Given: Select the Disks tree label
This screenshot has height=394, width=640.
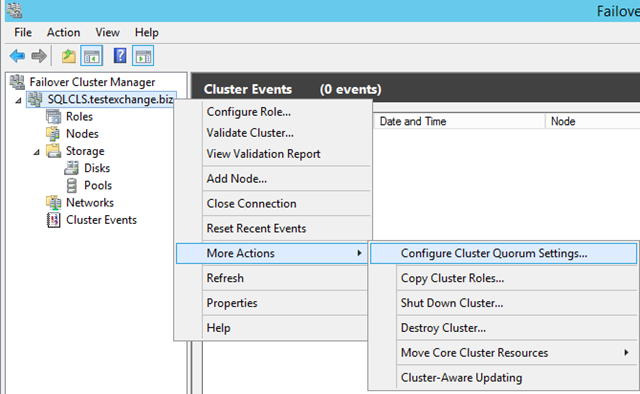Looking at the screenshot, I should 97,168.
